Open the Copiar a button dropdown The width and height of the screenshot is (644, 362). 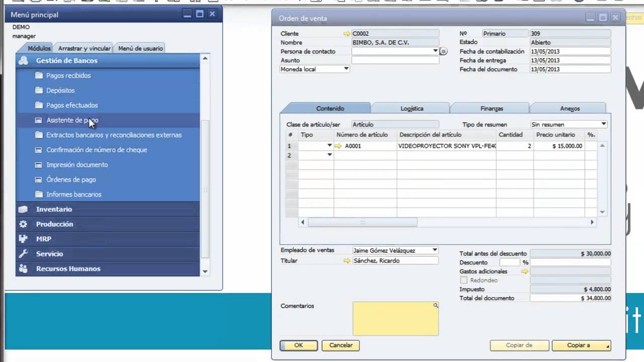pyautogui.click(x=608, y=346)
